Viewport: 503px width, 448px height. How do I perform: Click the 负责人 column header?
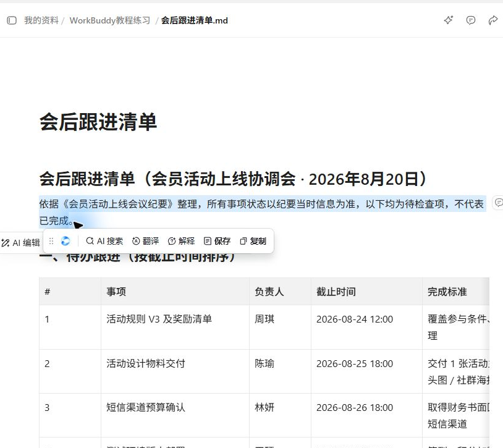(280, 292)
